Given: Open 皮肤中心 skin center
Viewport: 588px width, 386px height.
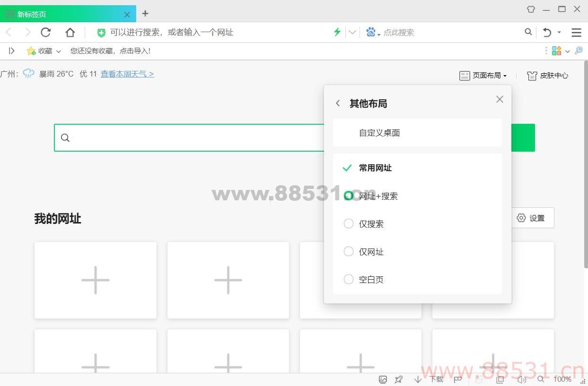Looking at the screenshot, I should pos(548,76).
